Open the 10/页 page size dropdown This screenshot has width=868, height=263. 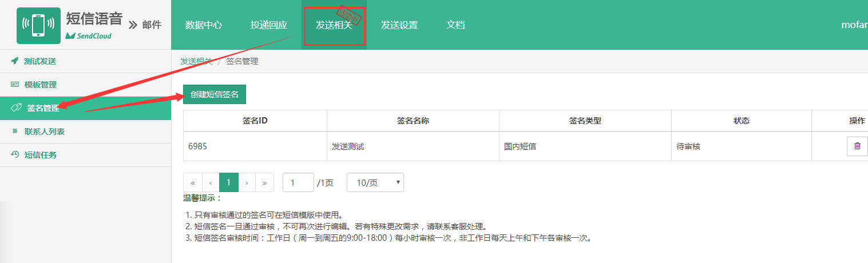[375, 182]
